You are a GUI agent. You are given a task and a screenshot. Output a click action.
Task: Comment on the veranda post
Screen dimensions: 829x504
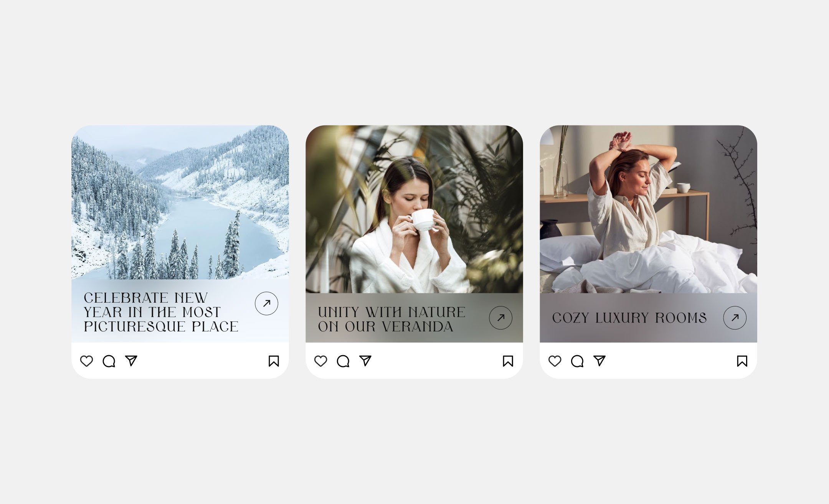[343, 361]
